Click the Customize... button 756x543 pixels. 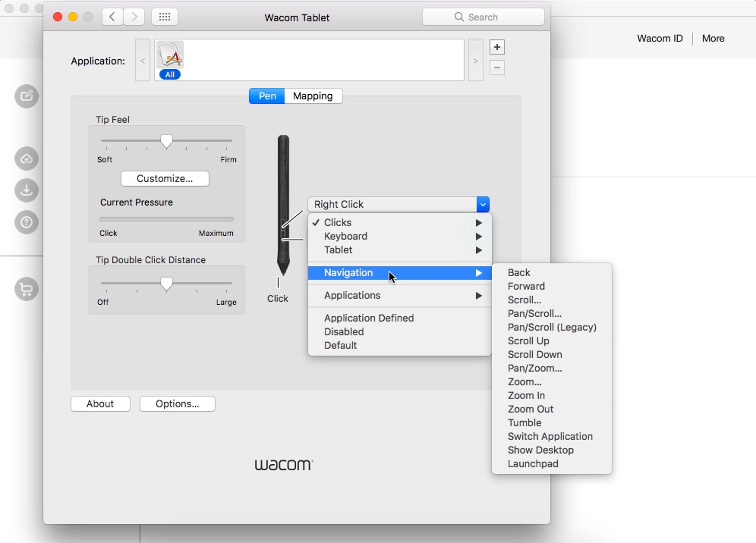(165, 178)
